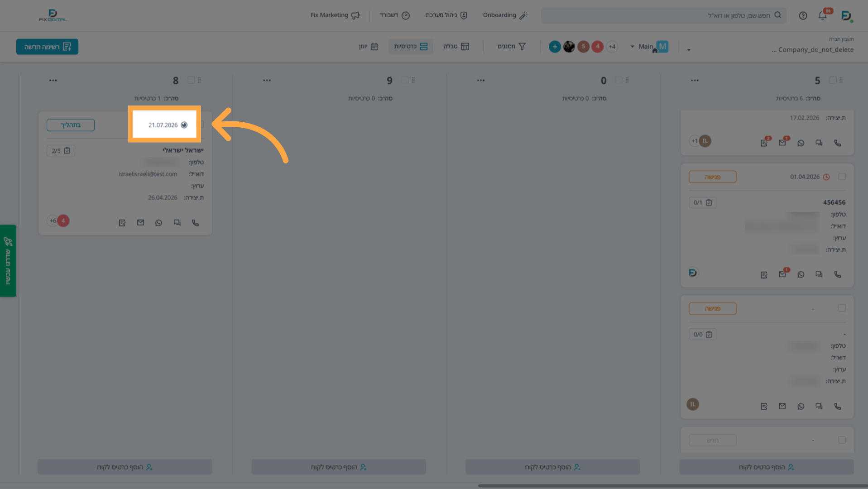868x489 pixels.
Task: Switch to the טבלה table view
Action: pos(456,47)
